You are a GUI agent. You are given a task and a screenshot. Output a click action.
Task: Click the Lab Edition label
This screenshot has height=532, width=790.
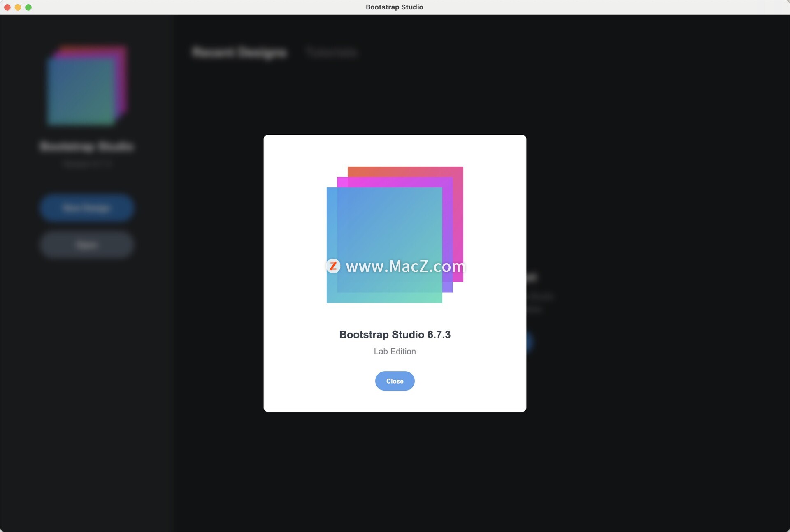click(x=395, y=352)
